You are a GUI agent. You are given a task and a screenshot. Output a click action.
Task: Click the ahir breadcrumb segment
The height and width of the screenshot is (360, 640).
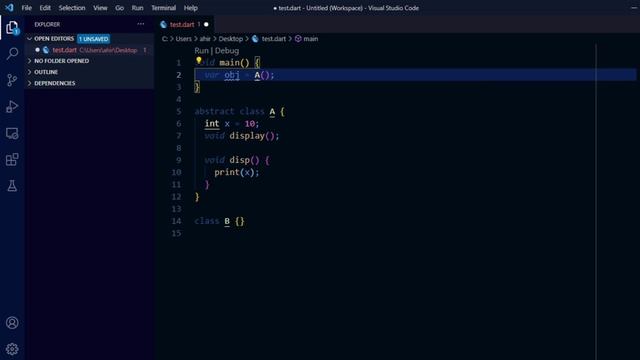click(x=205, y=39)
